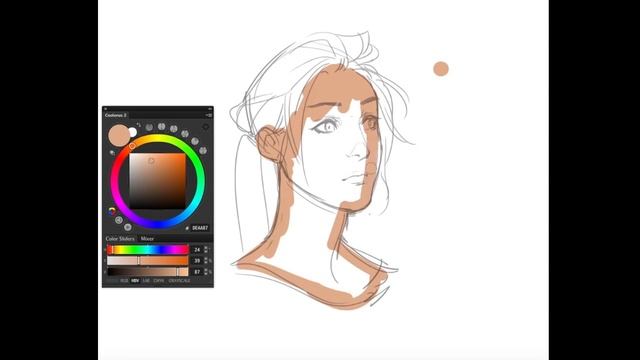Select the Coolorus 2 panel tab

pyautogui.click(x=116, y=115)
